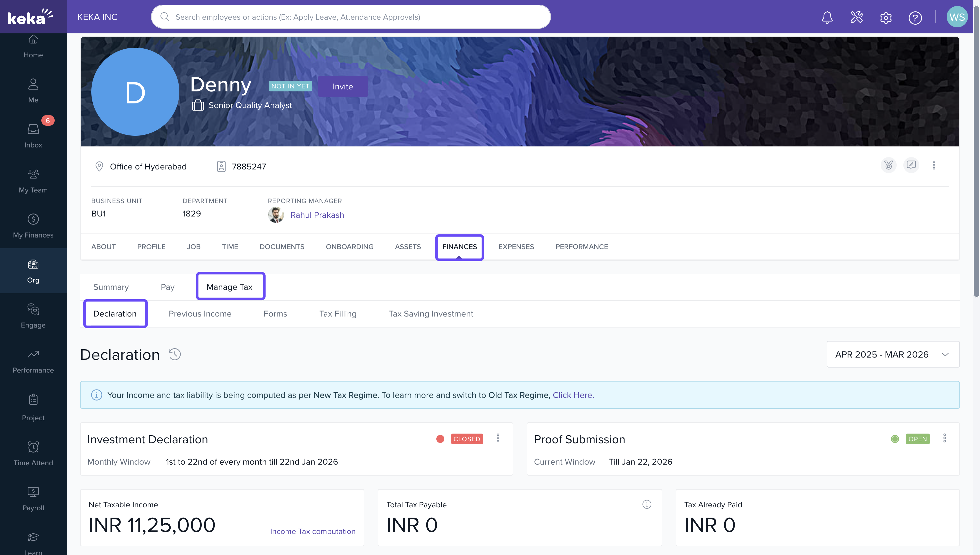Click the help question mark icon
Viewport: 980px width, 555px height.
pos(915,18)
